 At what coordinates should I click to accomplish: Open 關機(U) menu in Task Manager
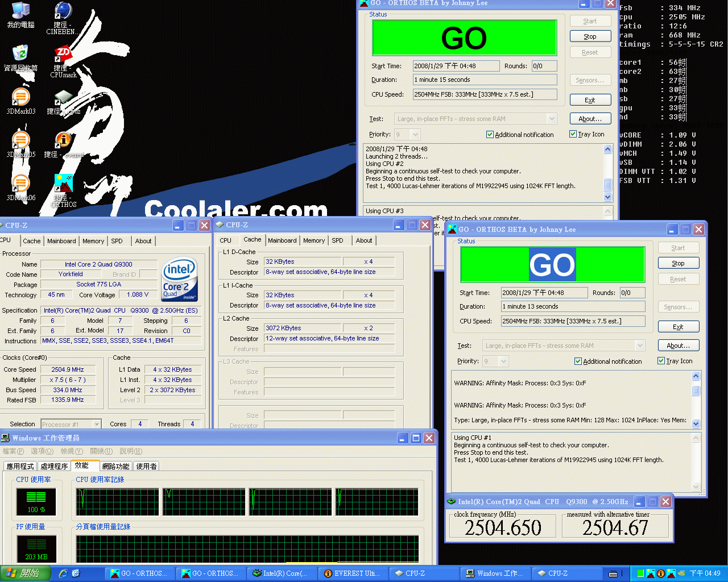point(101,451)
